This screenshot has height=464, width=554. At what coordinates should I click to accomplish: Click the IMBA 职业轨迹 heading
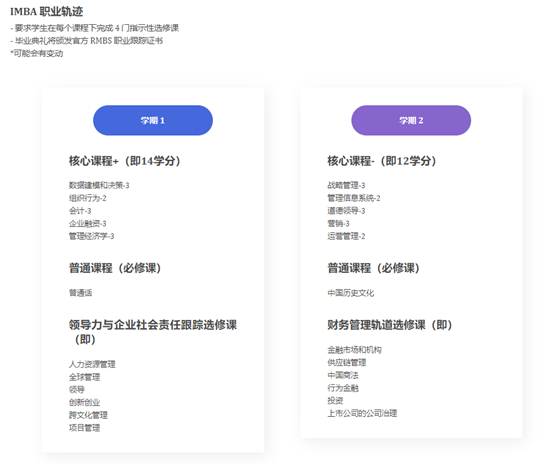(46, 12)
